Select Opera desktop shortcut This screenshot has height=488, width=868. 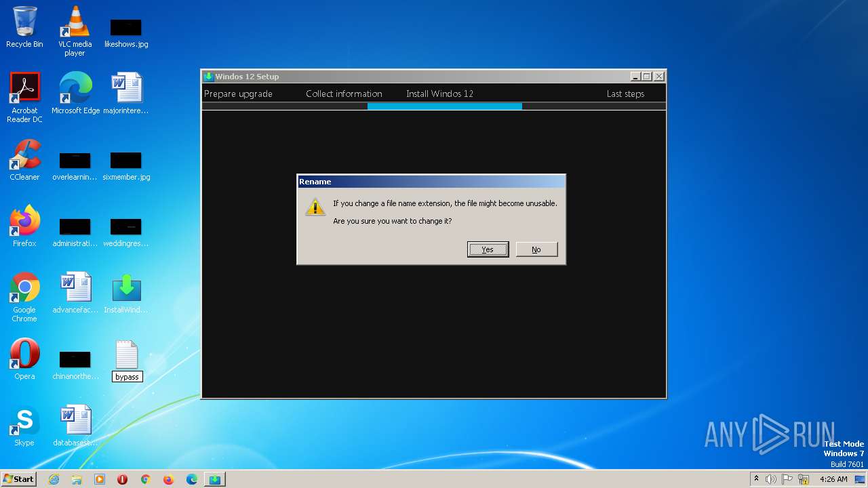click(x=24, y=359)
